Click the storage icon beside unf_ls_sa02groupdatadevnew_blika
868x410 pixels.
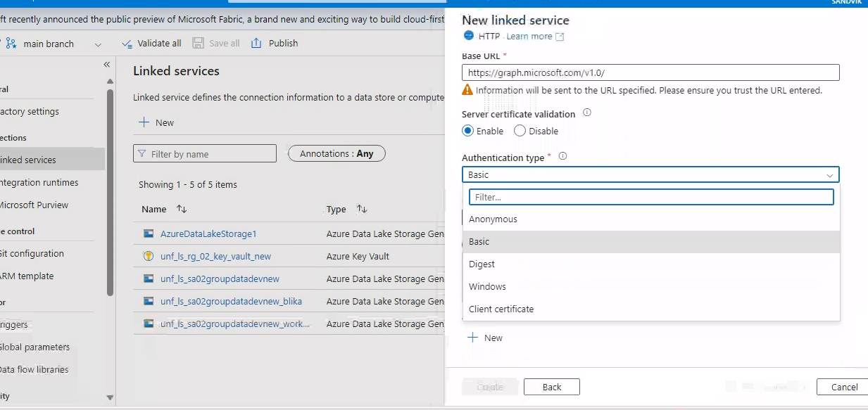coord(149,301)
